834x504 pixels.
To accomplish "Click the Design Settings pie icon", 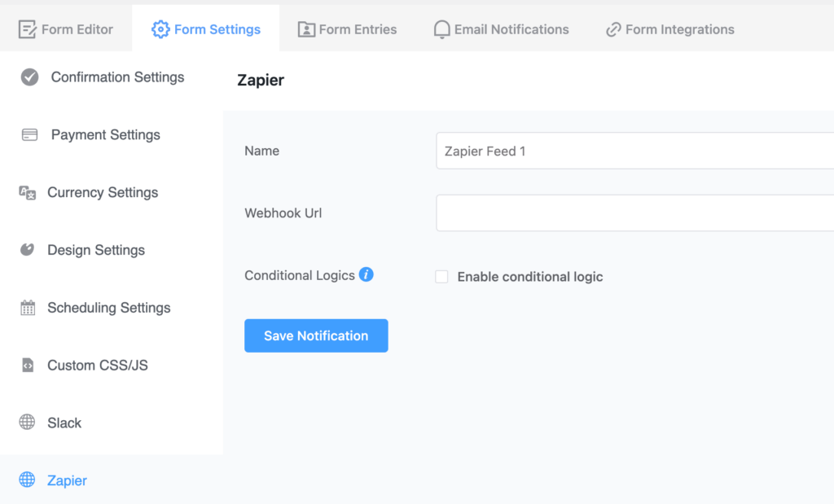I will tap(29, 250).
